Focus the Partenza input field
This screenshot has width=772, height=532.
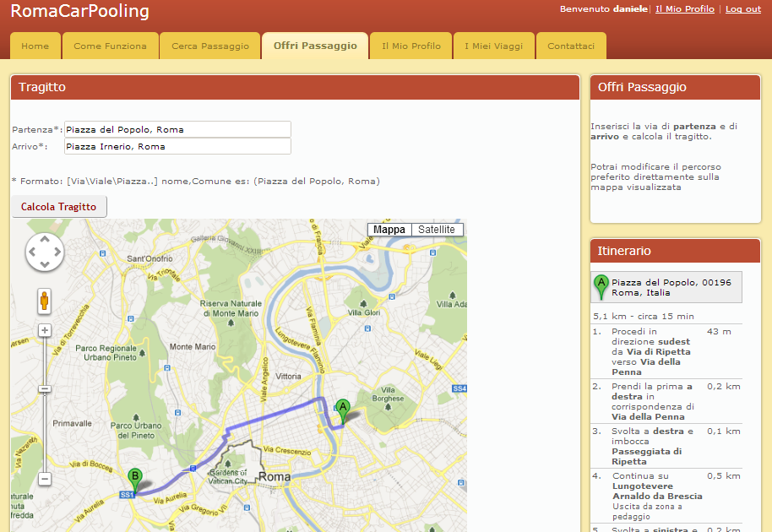click(x=177, y=129)
